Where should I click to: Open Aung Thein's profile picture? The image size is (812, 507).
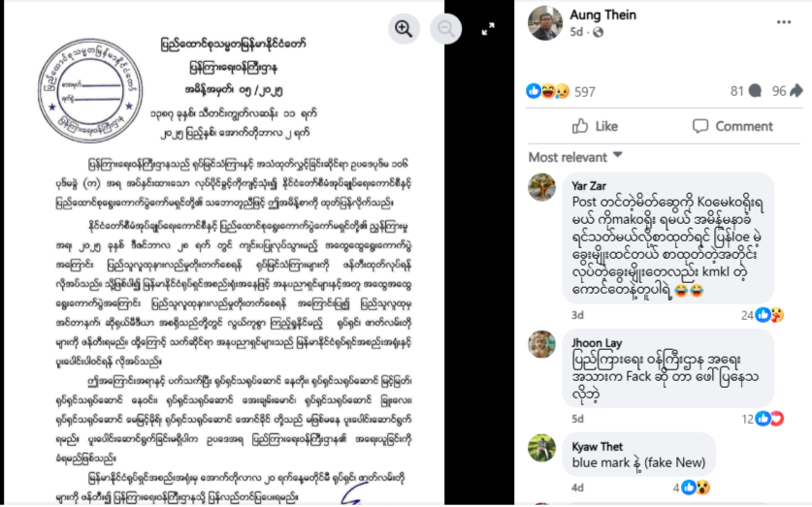pyautogui.click(x=545, y=22)
